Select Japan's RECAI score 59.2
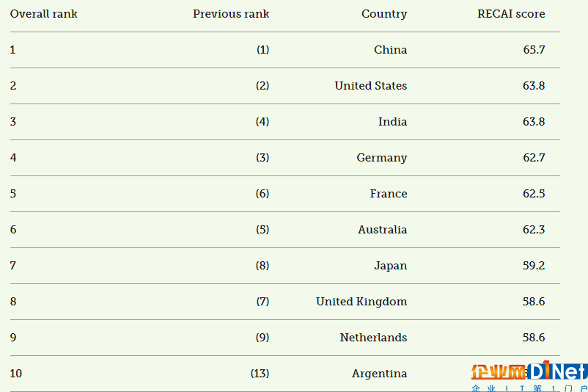The image size is (588, 392). pos(534,266)
